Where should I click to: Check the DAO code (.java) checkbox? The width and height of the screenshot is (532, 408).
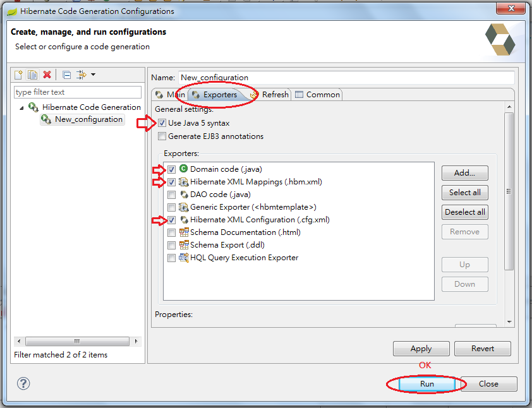pyautogui.click(x=171, y=195)
